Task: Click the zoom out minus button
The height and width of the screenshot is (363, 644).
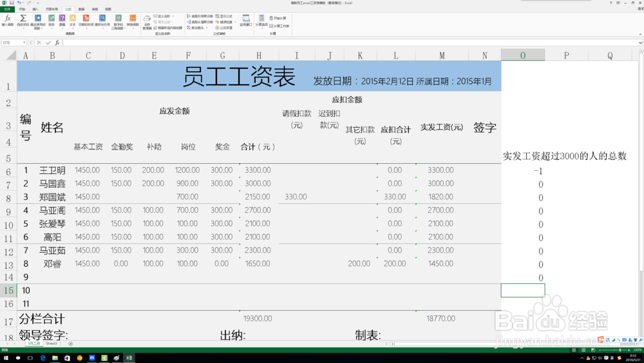Action: click(x=600, y=350)
